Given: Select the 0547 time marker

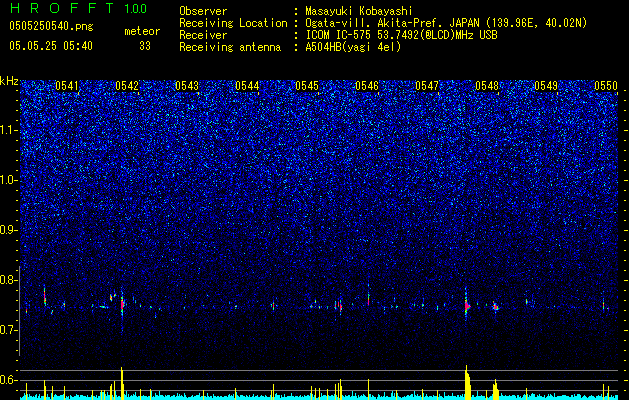Looking at the screenshot, I should pyautogui.click(x=427, y=86).
